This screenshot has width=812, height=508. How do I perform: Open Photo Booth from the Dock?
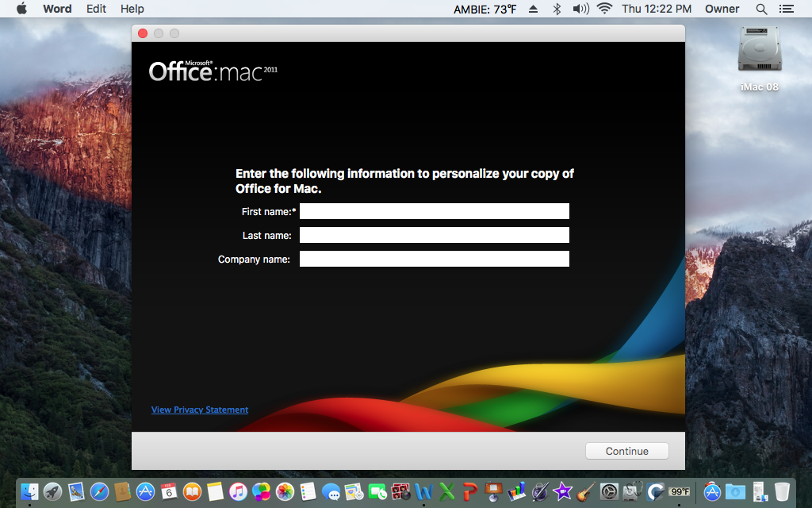pyautogui.click(x=400, y=491)
